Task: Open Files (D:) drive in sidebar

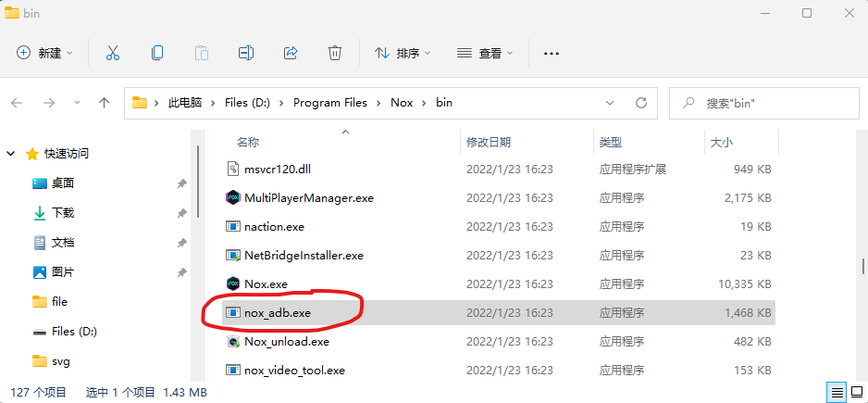Action: coord(65,332)
